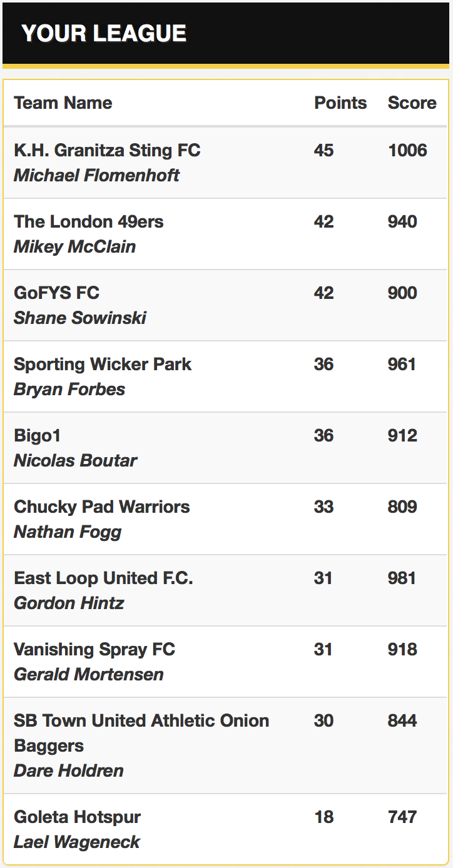Select the Goleta Hotspur team
The height and width of the screenshot is (868, 453).
tap(77, 817)
